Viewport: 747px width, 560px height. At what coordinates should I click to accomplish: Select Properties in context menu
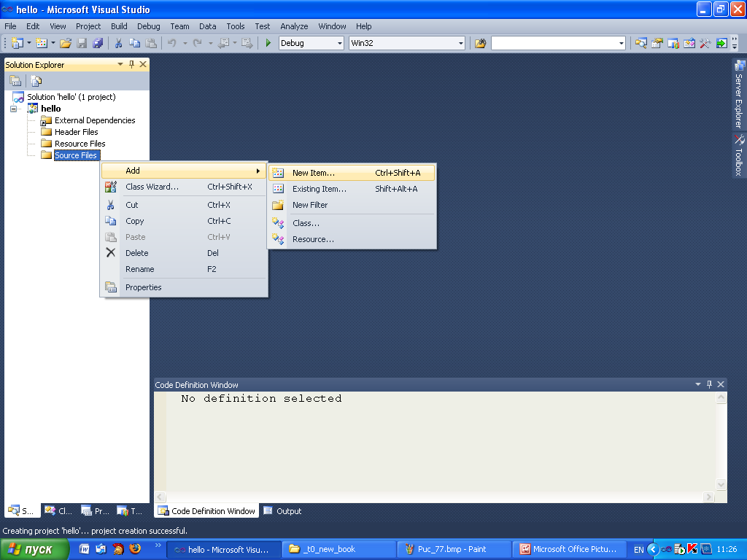point(184,287)
